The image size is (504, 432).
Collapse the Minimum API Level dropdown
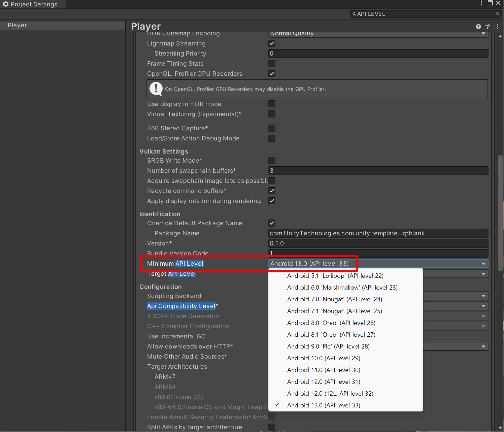(483, 264)
